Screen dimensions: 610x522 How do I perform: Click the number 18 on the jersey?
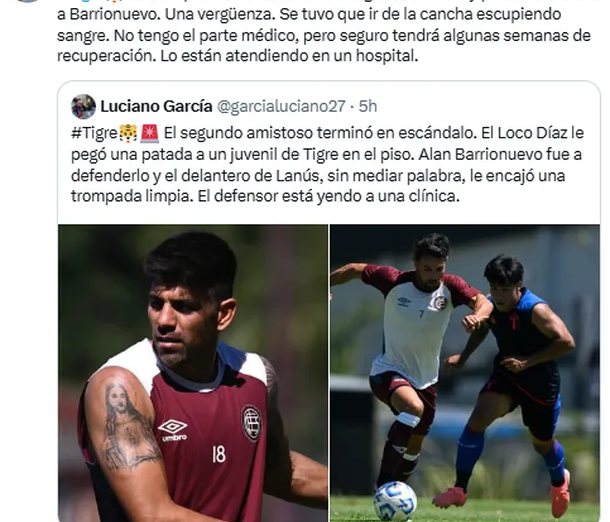(x=219, y=454)
